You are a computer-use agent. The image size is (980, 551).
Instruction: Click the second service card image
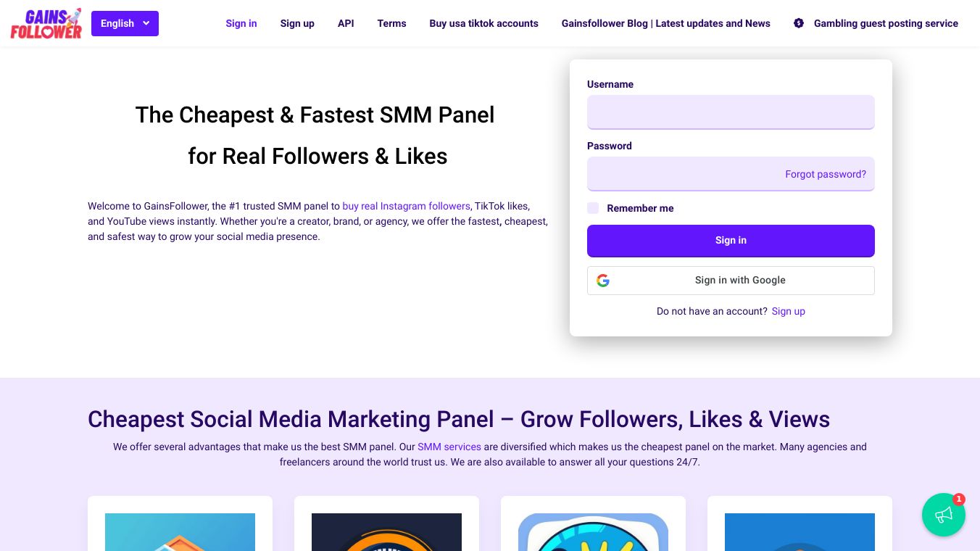386,532
